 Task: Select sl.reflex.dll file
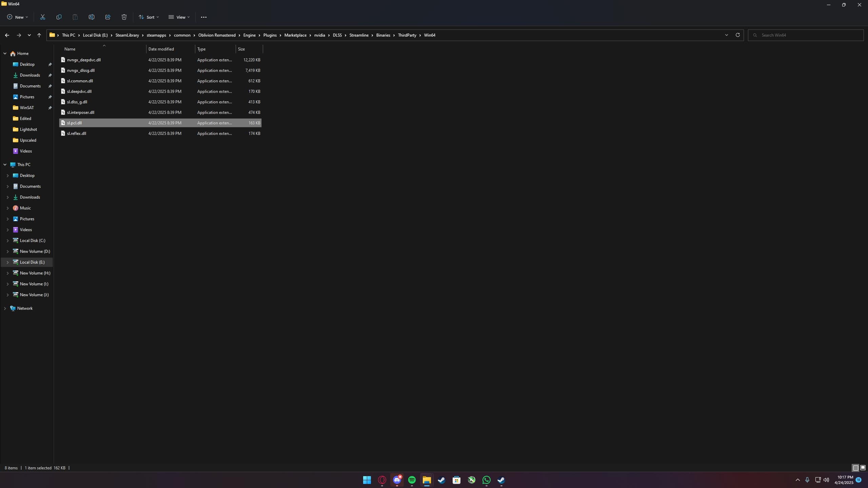pos(160,134)
